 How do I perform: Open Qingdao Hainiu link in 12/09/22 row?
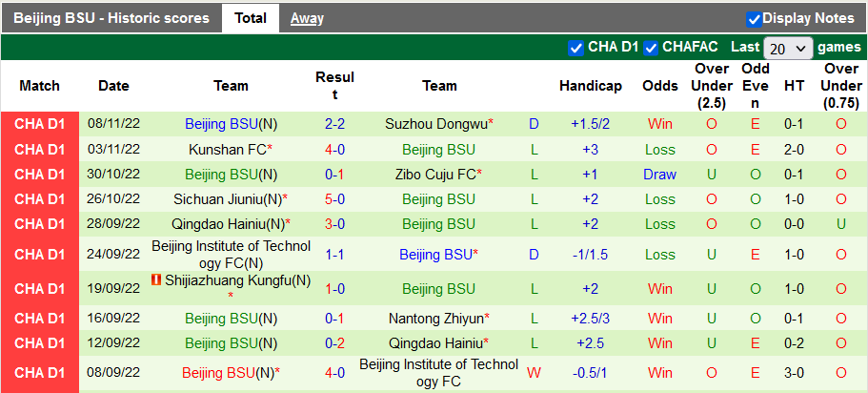pos(435,343)
